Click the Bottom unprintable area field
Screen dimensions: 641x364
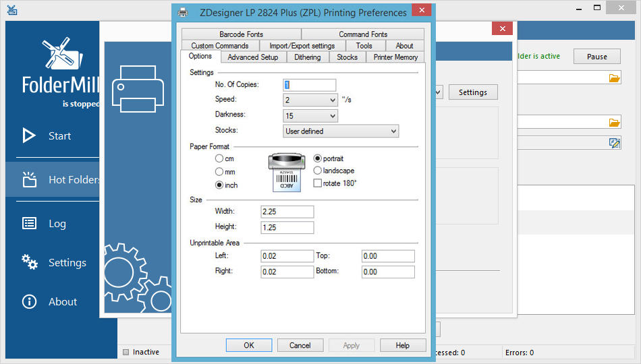[389, 272]
